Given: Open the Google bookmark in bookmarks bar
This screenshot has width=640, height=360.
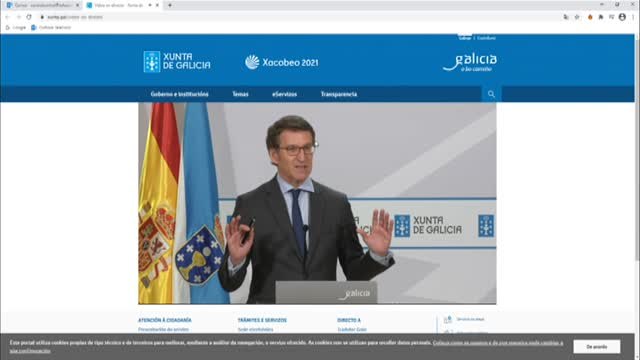Looking at the screenshot, I should coord(16,27).
